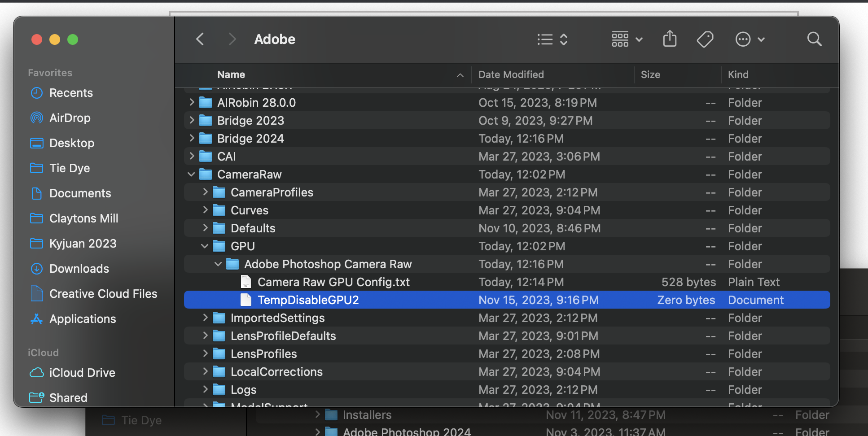Collapse the CameraRaw folder
The image size is (868, 436).
(192, 174)
